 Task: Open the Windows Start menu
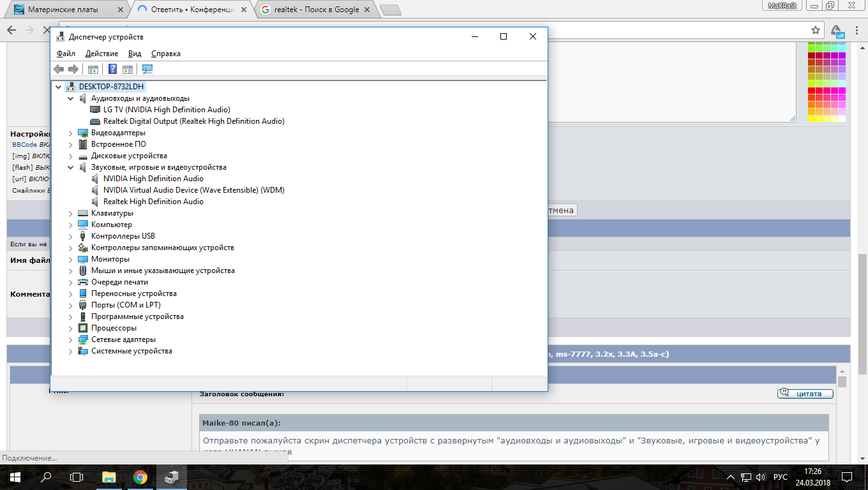(15, 477)
